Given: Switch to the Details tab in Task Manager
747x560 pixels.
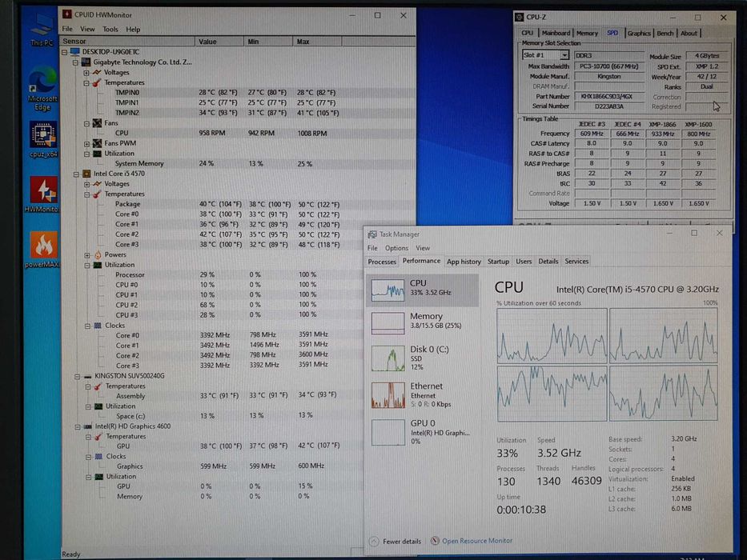Looking at the screenshot, I should click(x=548, y=262).
